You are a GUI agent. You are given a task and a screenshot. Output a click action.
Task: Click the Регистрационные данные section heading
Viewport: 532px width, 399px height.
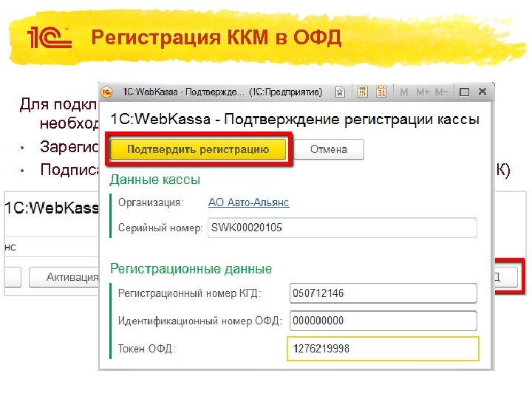point(191,269)
